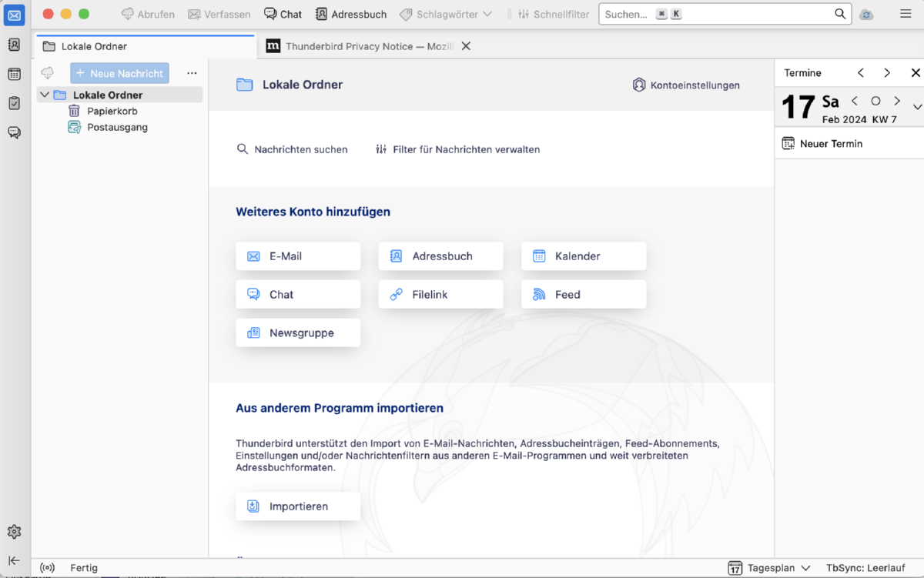Image resolution: width=924 pixels, height=578 pixels.
Task: Click the online status icon in status bar
Action: 47,568
